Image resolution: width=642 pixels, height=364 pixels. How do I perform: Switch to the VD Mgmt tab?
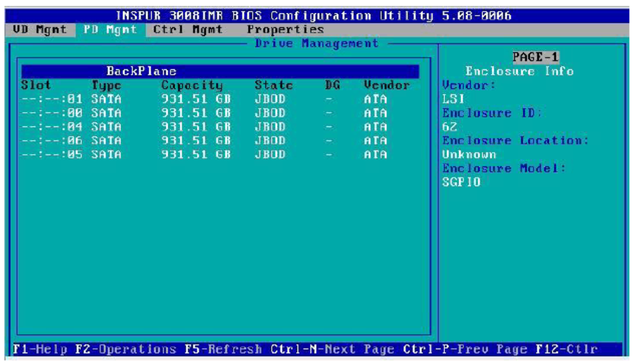point(39,30)
